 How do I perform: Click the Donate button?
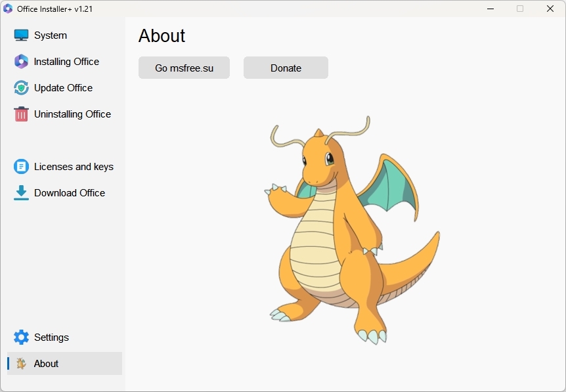click(x=286, y=68)
